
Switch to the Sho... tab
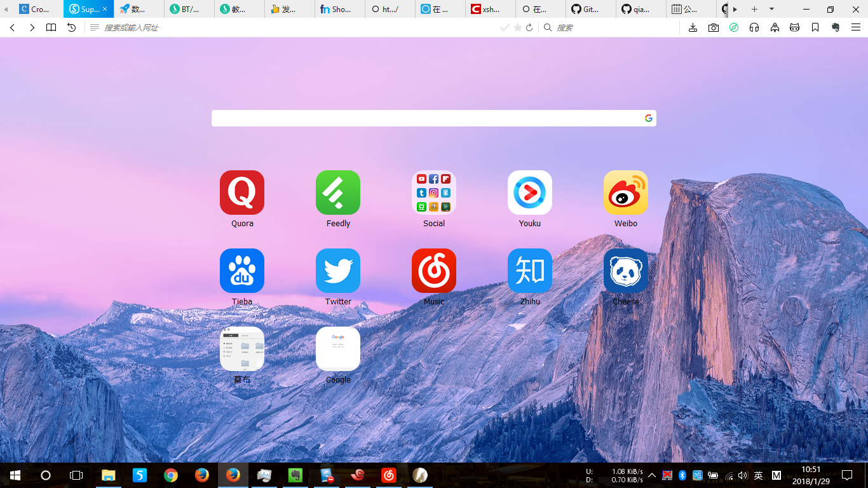click(x=340, y=10)
